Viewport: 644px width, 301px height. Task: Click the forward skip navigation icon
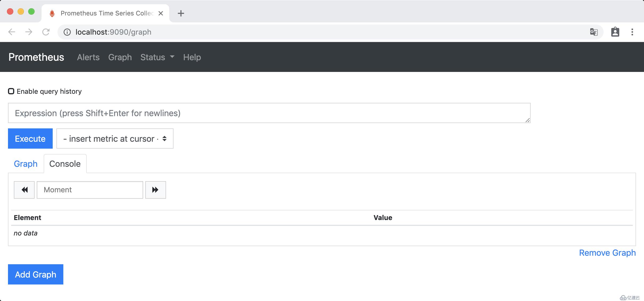click(x=155, y=190)
